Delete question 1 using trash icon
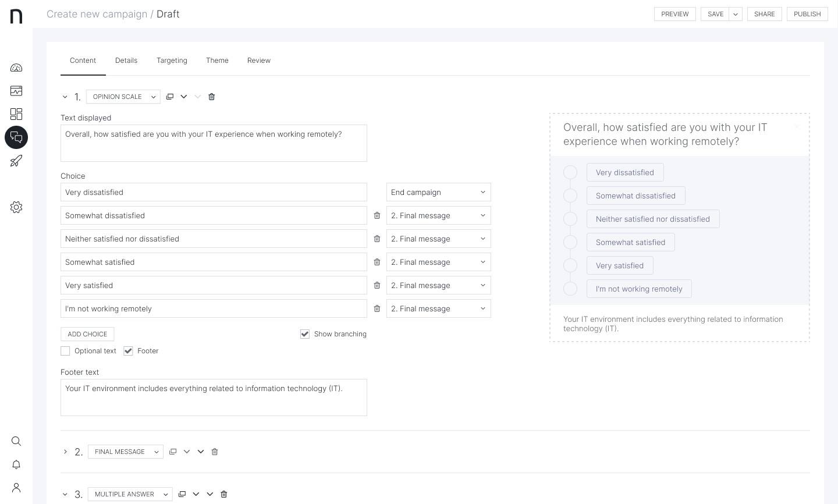This screenshot has height=504, width=838. pyautogui.click(x=212, y=97)
